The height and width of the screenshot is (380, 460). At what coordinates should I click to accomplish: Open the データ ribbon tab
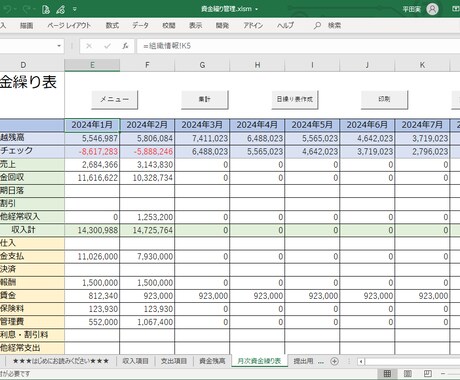(140, 25)
